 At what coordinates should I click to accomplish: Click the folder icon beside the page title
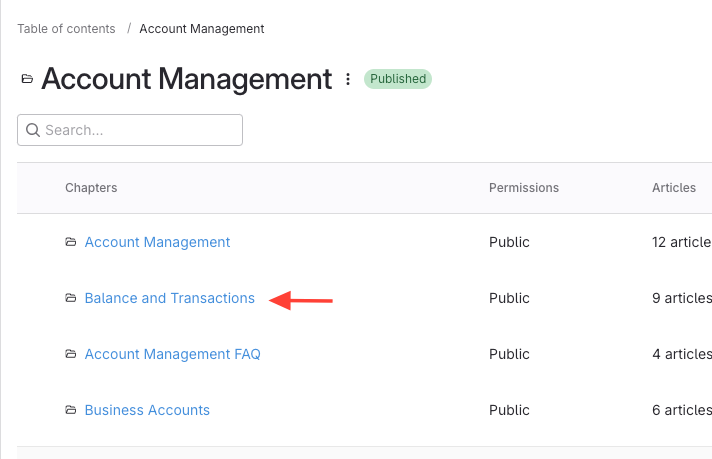27,79
